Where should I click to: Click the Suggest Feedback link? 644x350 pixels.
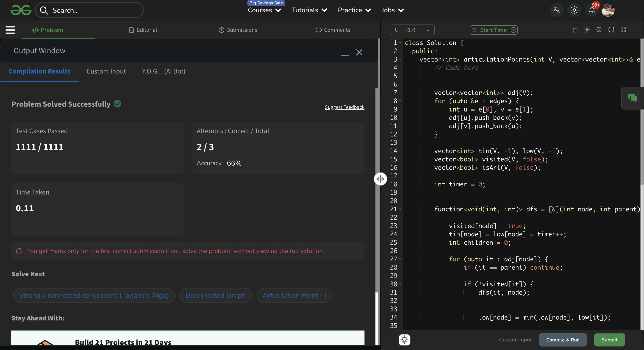tap(344, 107)
